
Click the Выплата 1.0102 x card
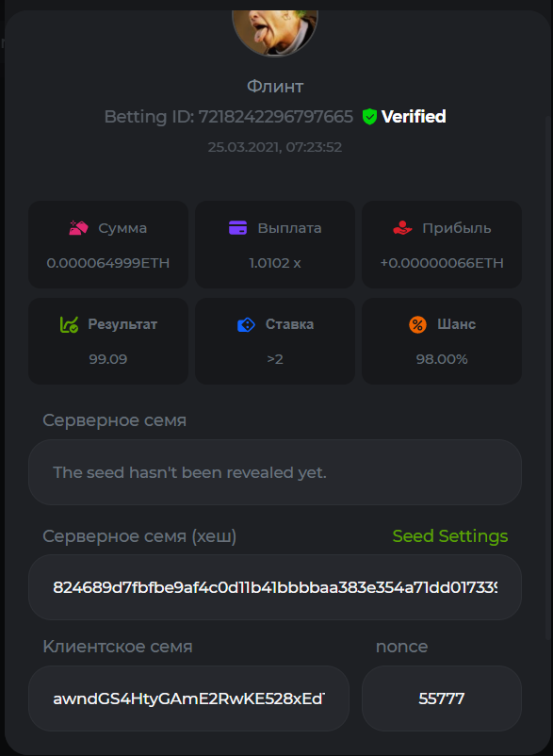coord(275,244)
